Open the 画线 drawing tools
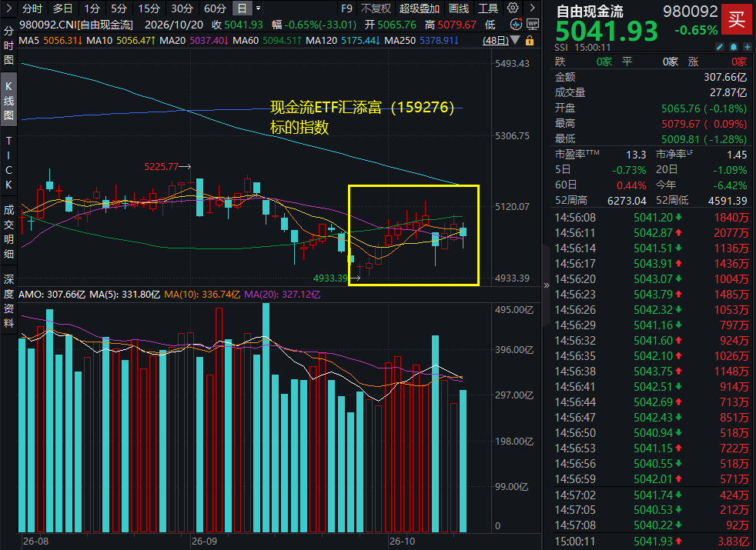 coord(459,8)
